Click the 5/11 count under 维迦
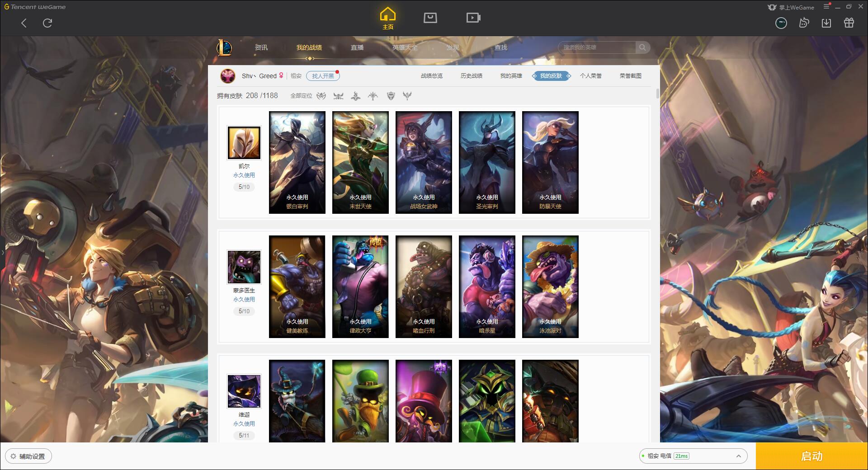 click(x=244, y=435)
